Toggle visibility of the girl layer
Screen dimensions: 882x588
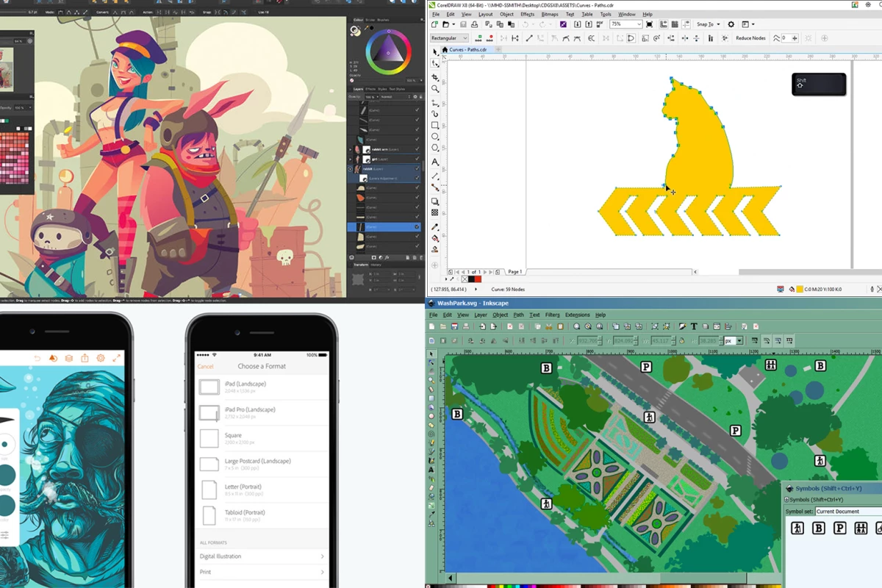coord(417,159)
